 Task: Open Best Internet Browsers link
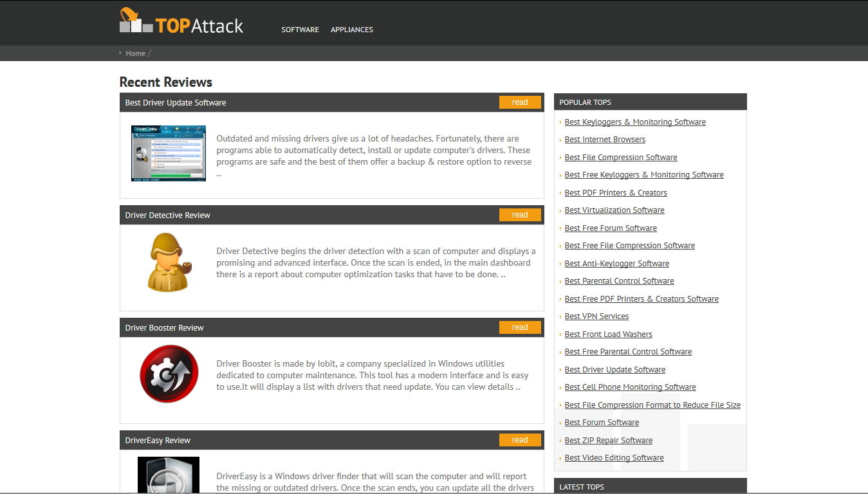point(605,140)
